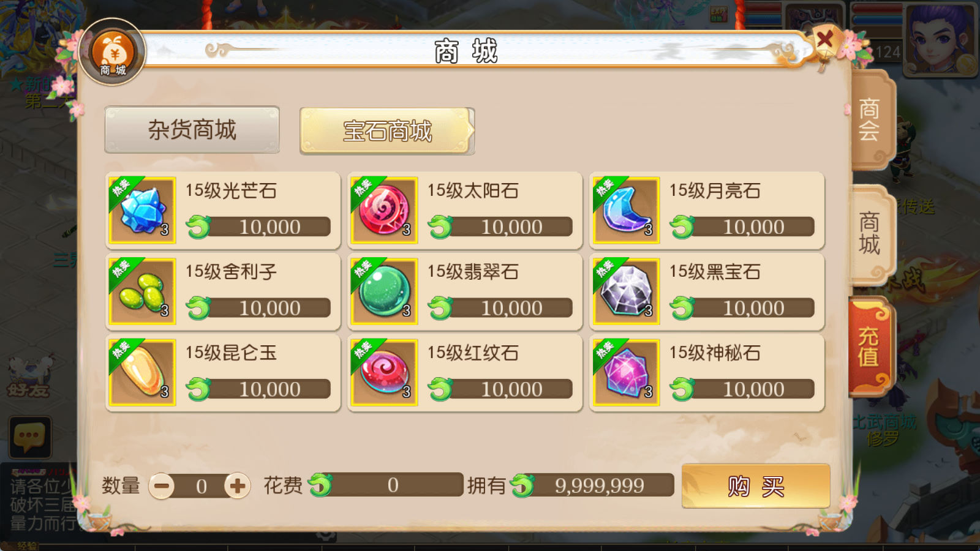The image size is (980, 551).
Task: Choose the 15级月亮石 crescent moon gem
Action: click(x=626, y=211)
